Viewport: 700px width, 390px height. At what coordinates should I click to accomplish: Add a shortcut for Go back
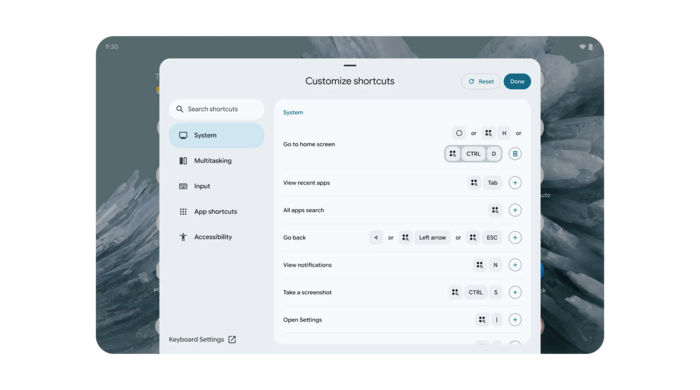point(515,237)
